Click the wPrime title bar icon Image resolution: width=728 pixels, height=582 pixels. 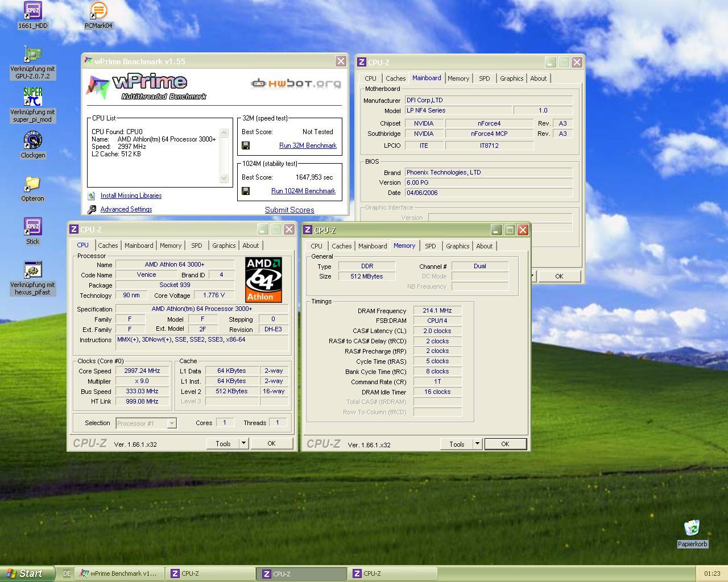pos(88,61)
